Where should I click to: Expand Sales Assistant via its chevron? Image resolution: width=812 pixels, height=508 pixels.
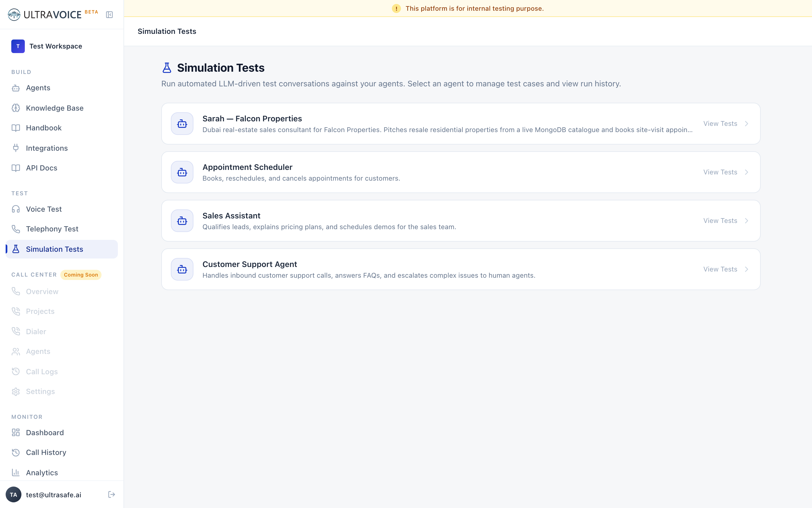tap(747, 221)
